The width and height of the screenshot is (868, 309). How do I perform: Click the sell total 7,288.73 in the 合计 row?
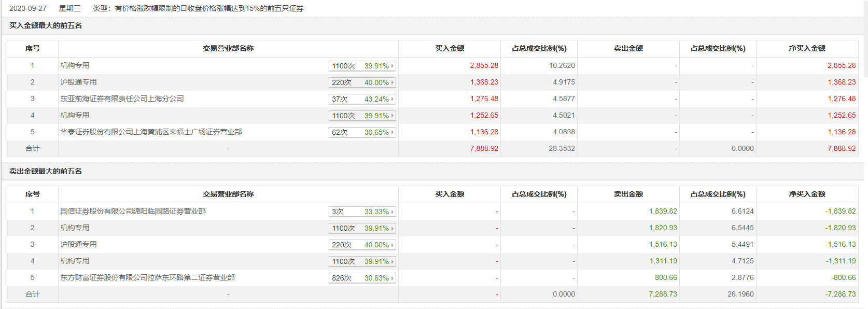pos(663,294)
